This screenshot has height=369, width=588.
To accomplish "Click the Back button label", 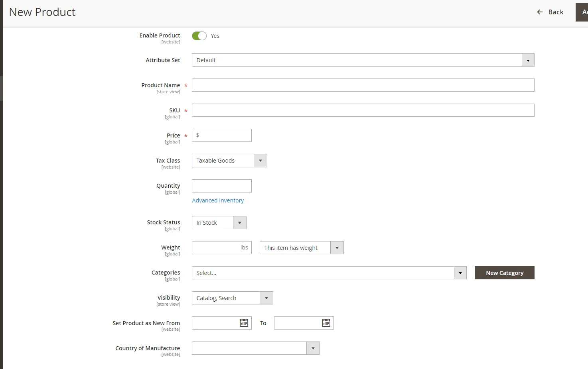I will click(556, 12).
